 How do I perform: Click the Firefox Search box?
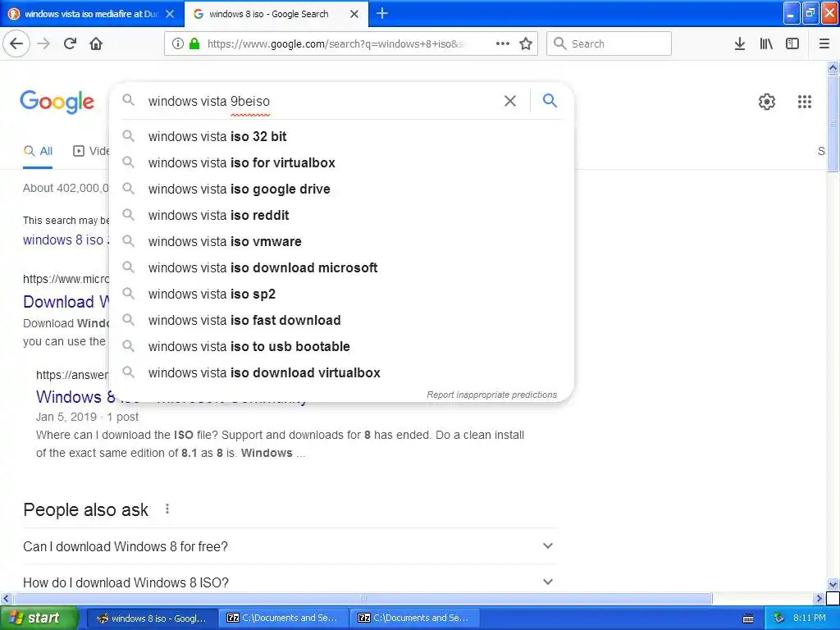coord(609,44)
